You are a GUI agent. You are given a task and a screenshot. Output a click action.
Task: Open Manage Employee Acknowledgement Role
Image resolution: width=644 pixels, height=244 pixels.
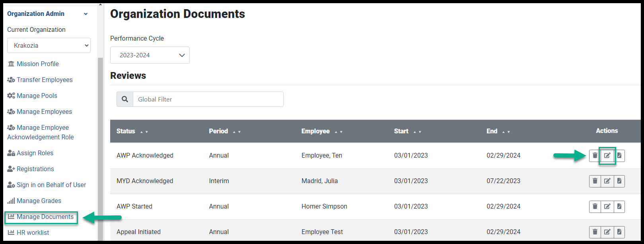(x=41, y=132)
